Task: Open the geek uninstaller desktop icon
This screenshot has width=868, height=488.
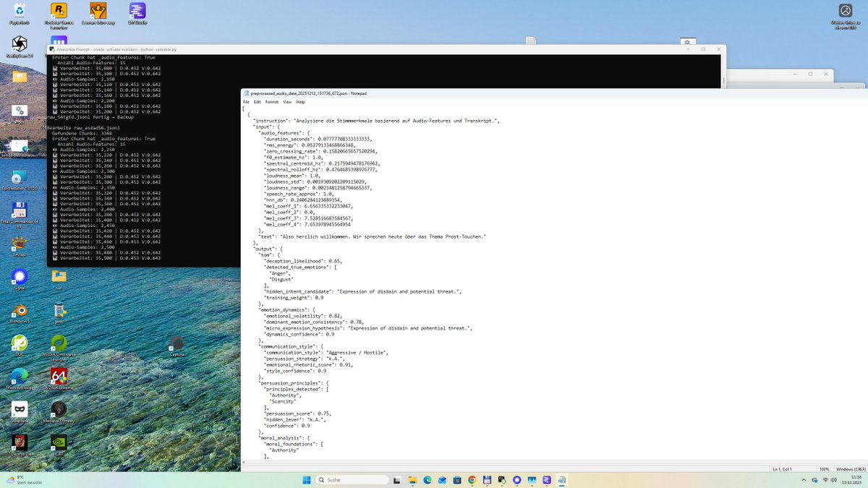Action: pos(59,313)
